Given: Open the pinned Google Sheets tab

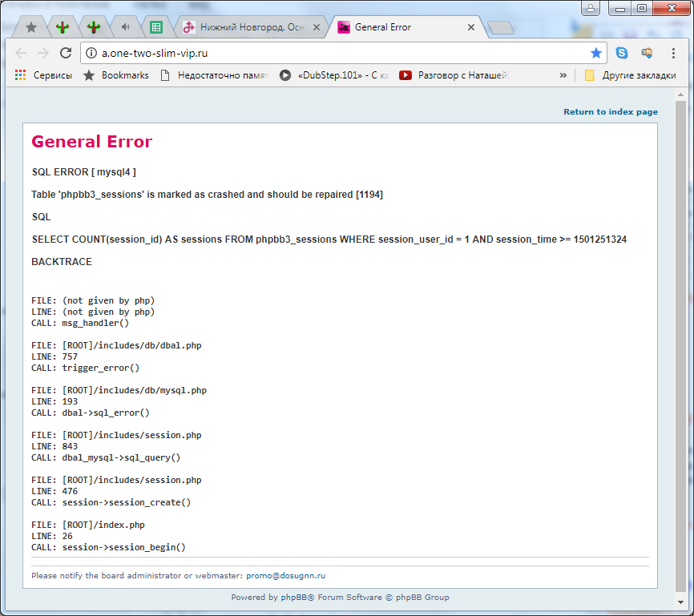Looking at the screenshot, I should 156,27.
